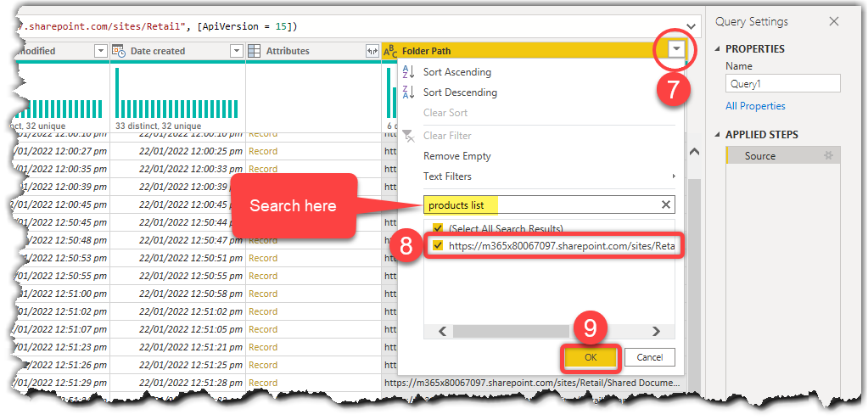This screenshot has height=420, width=868.
Task: Open the All Properties link
Action: coord(755,106)
